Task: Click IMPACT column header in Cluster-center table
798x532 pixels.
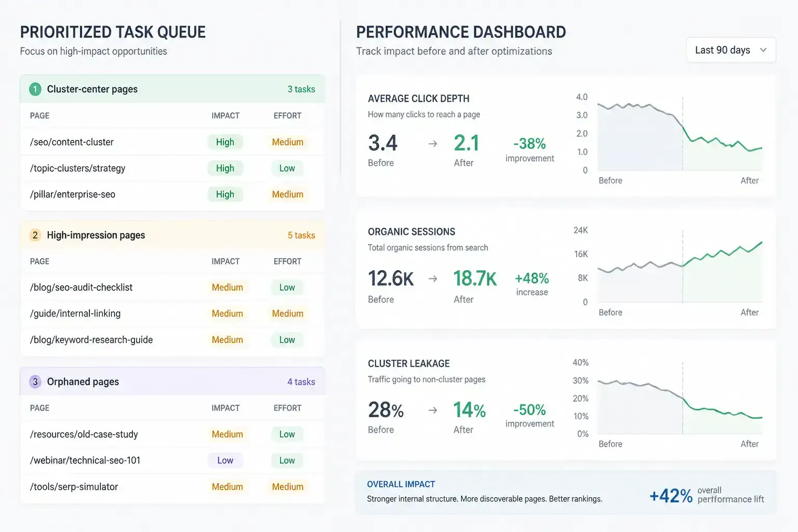Action: 225,116
